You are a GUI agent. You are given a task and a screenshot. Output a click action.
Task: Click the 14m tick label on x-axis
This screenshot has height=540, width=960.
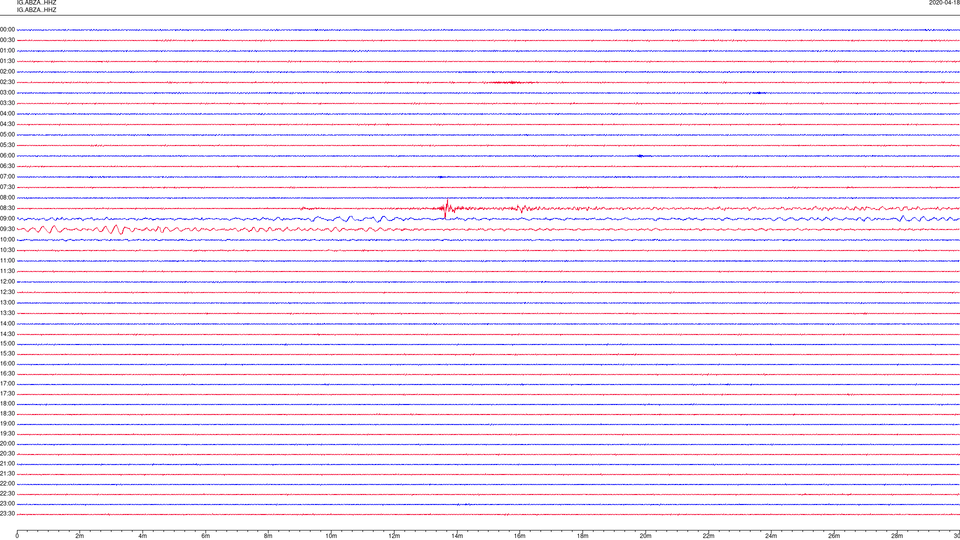tap(457, 536)
